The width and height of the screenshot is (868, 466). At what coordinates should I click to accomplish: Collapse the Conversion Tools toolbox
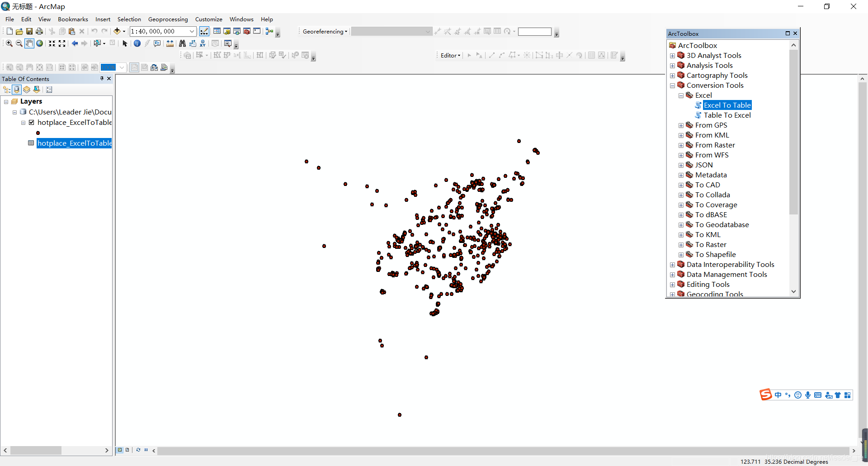[x=673, y=86]
